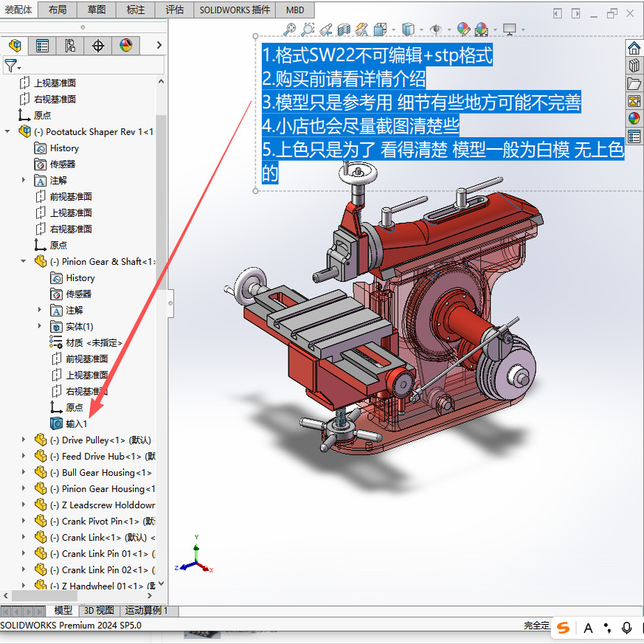This screenshot has width=644, height=644.
Task: Expand the Bull Gear Housing component
Action: coord(24,472)
